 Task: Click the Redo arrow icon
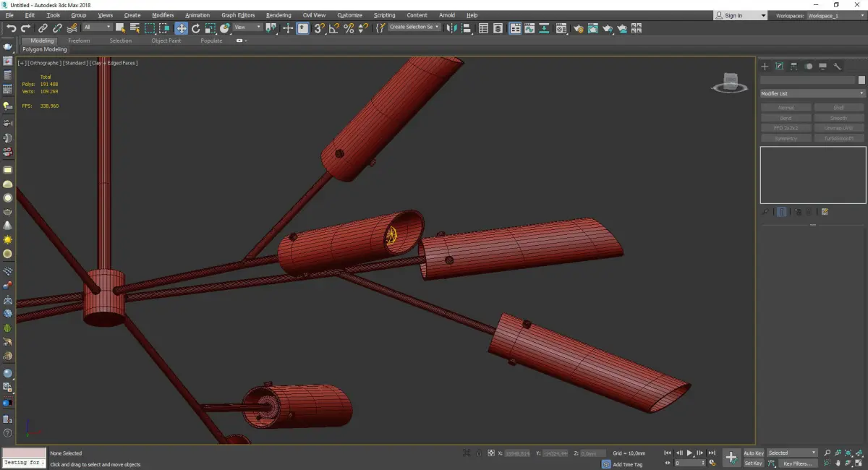25,28
